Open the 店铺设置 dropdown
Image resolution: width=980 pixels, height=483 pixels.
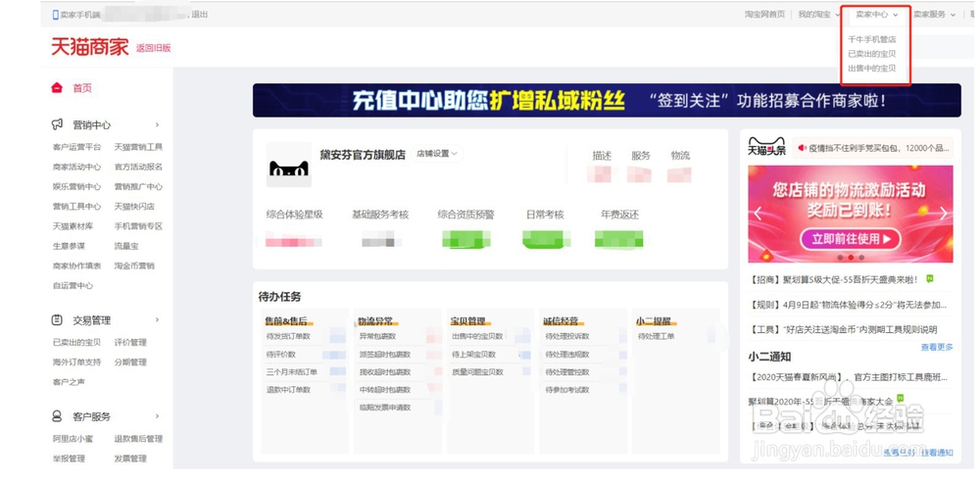tap(437, 154)
